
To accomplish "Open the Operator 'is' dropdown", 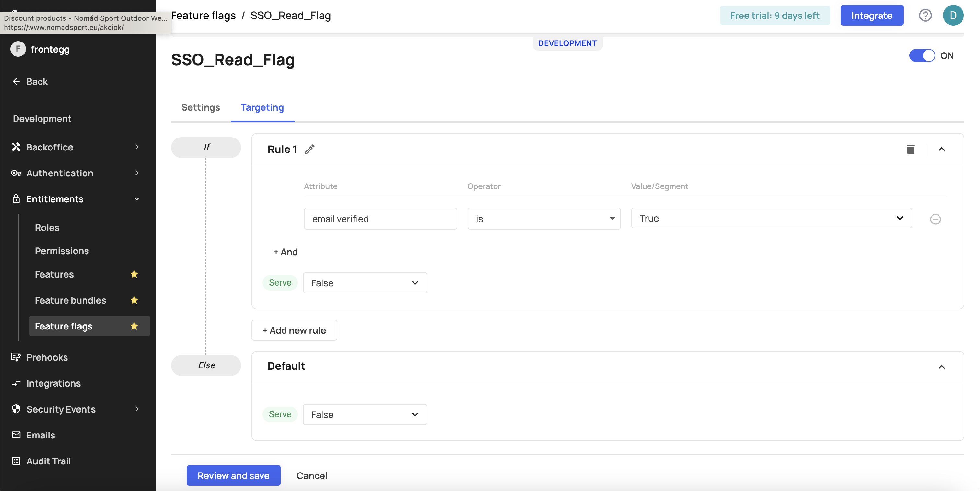I will click(544, 219).
